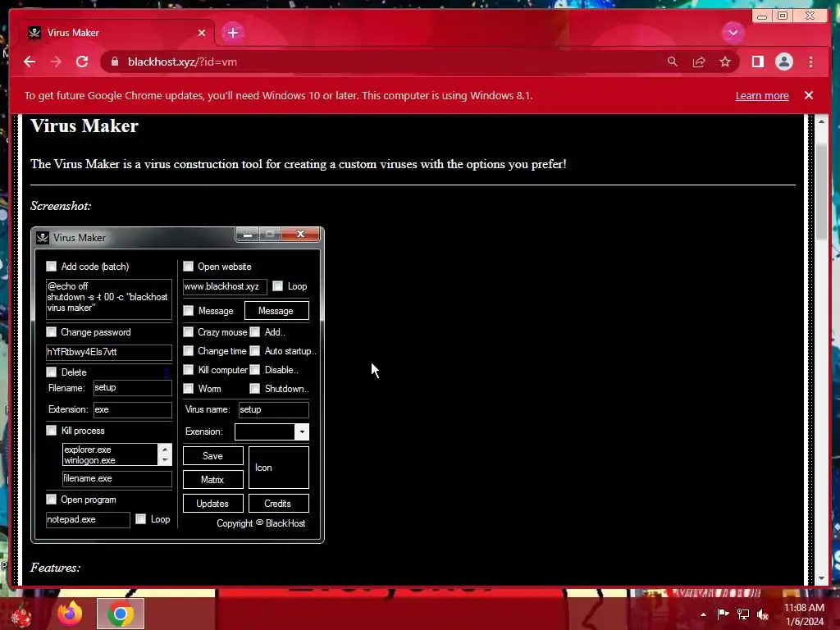Click the page scrollbar down arrow
Image resolution: width=840 pixels, height=630 pixels.
pyautogui.click(x=821, y=578)
